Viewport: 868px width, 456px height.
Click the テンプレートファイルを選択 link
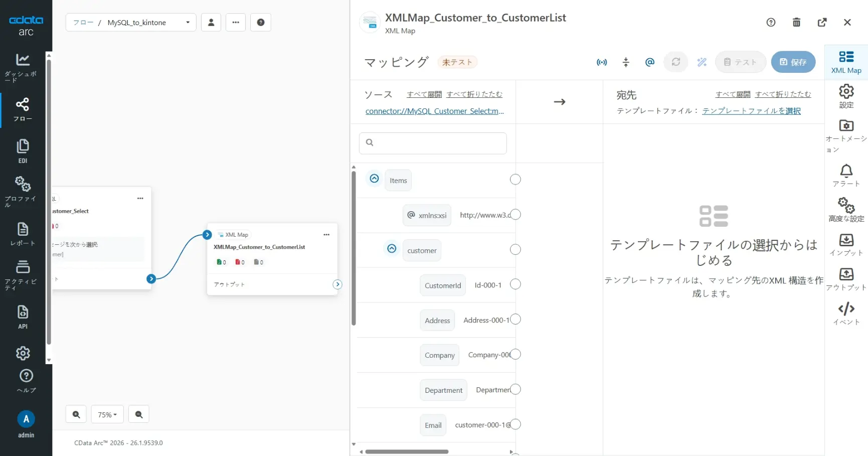[x=751, y=111]
